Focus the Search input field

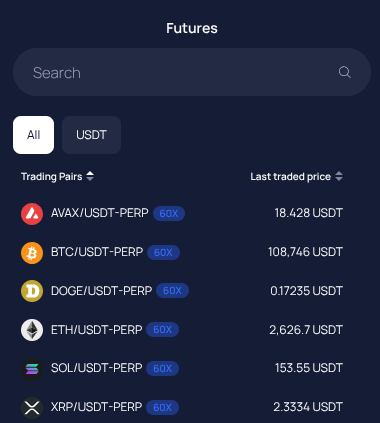pyautogui.click(x=192, y=72)
